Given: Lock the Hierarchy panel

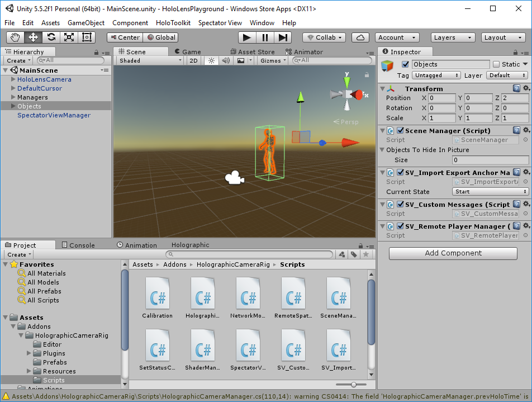Looking at the screenshot, I should click(96, 53).
